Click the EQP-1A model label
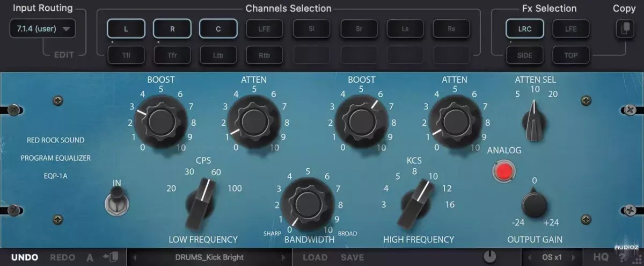Viewport: 644px width, 266px height. click(x=56, y=176)
